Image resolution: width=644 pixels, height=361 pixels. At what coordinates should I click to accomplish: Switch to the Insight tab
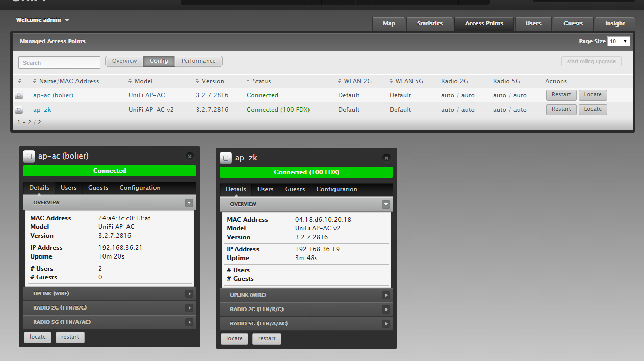click(615, 24)
